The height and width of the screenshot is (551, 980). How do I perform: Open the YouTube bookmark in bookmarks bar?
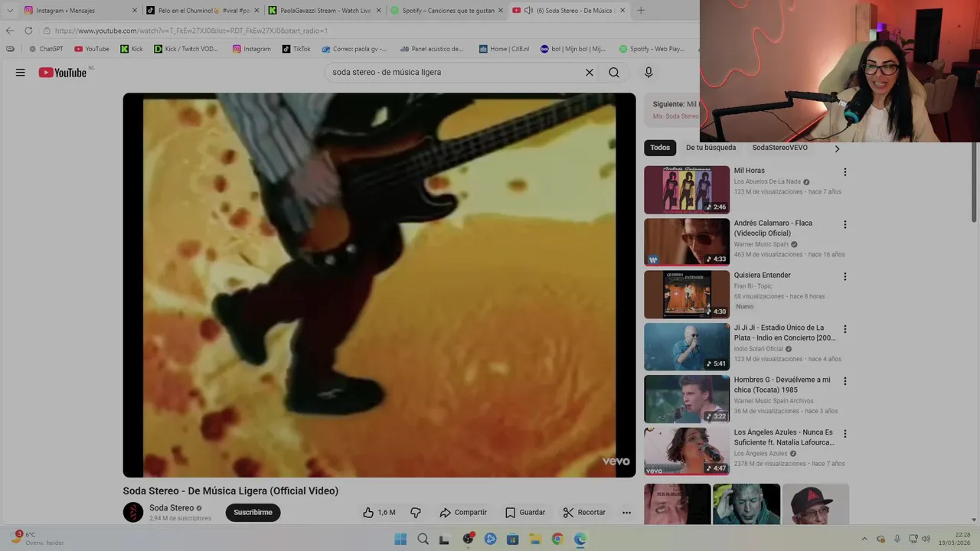point(92,49)
